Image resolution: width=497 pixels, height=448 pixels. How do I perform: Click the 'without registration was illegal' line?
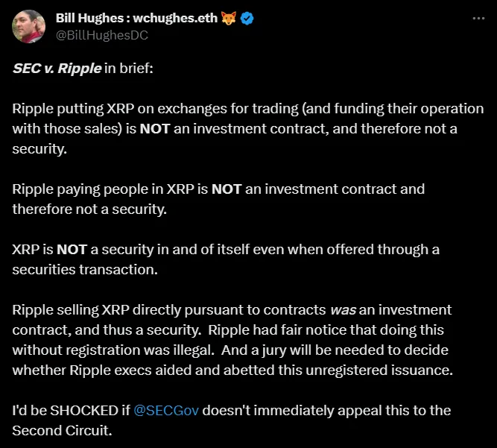tap(112, 350)
